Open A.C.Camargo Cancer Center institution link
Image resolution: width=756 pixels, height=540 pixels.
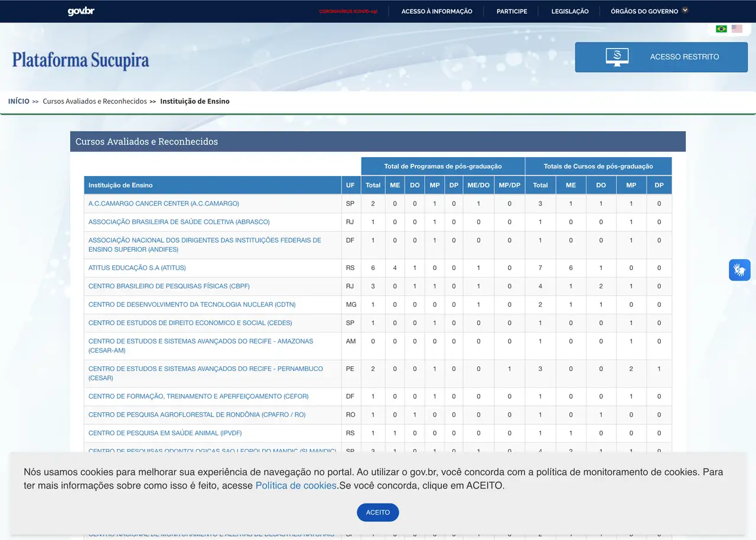pos(164,203)
